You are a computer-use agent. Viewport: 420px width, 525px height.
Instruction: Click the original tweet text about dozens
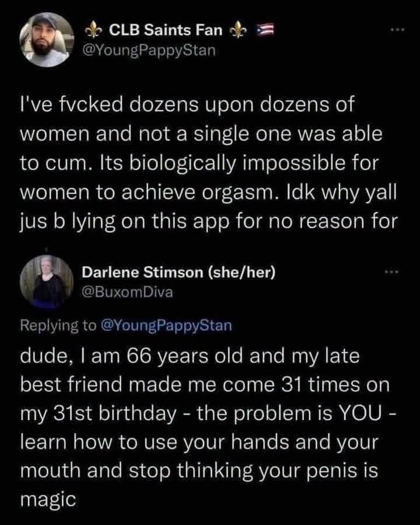pos(209,163)
